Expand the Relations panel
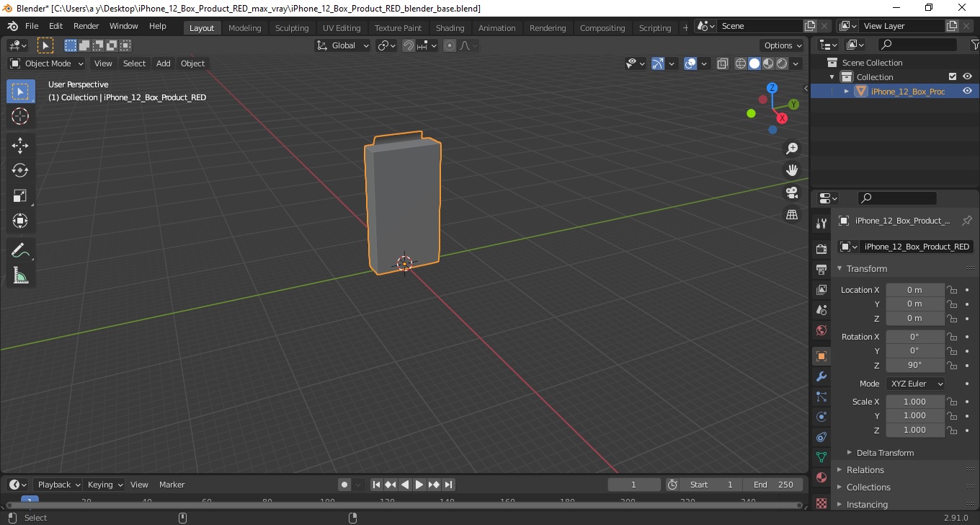This screenshot has height=525, width=980. coord(865,470)
